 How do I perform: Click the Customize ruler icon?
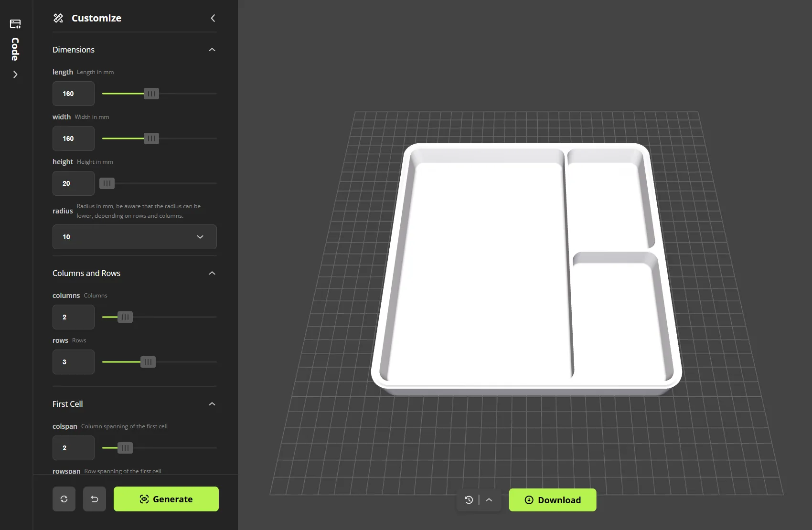coord(58,18)
